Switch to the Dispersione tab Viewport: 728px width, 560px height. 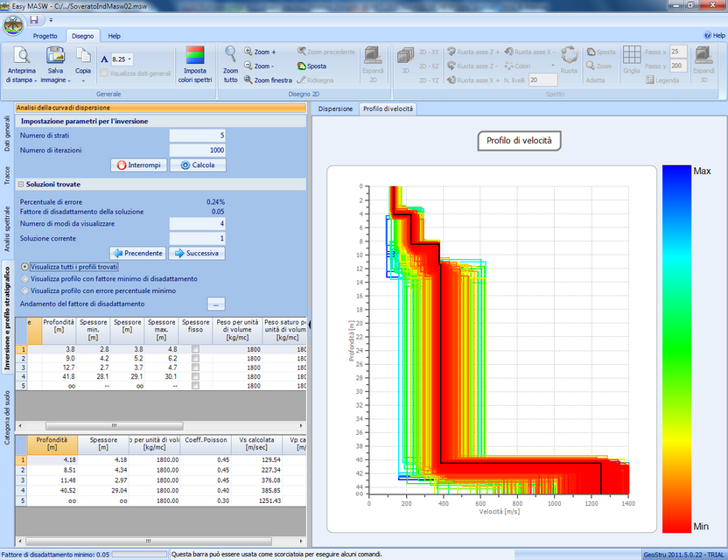(x=335, y=108)
